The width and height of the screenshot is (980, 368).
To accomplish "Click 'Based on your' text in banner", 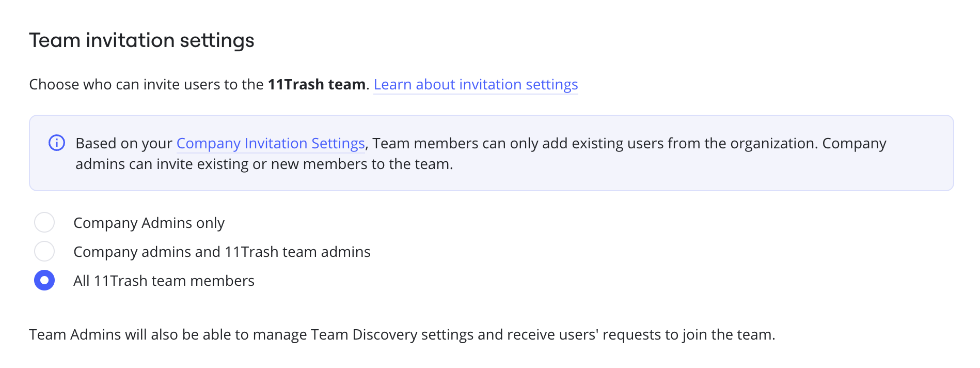I will tap(123, 143).
